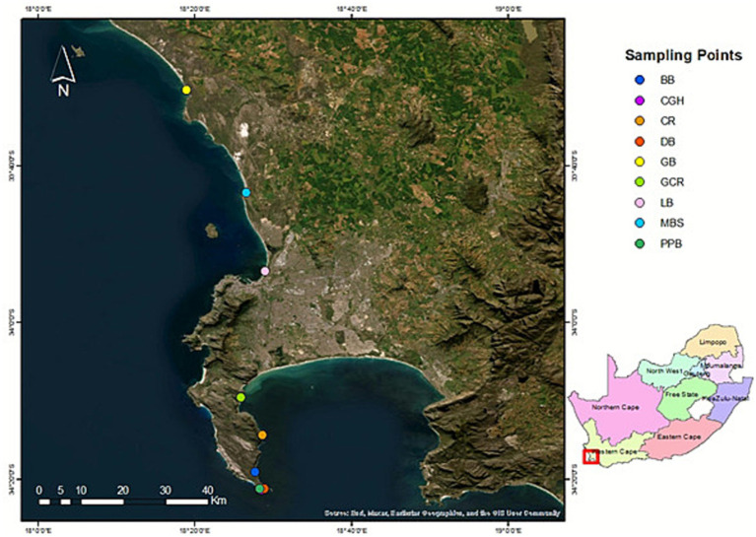
Task: Click the map source attribution text
Action: [x=443, y=513]
